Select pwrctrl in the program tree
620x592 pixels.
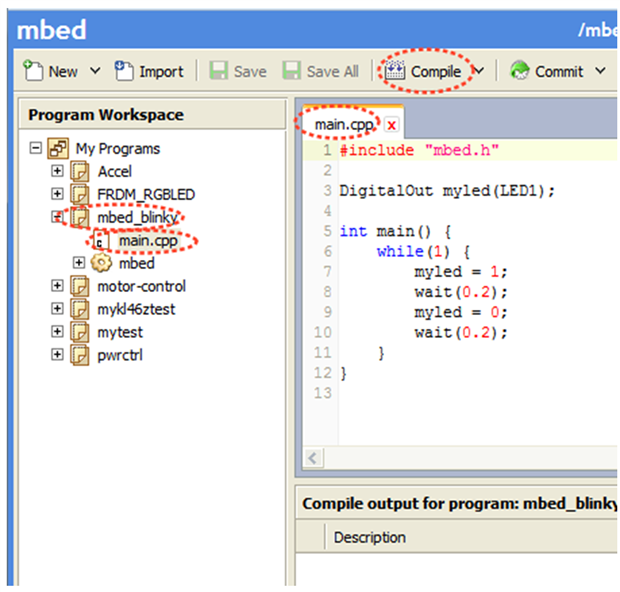click(x=120, y=356)
